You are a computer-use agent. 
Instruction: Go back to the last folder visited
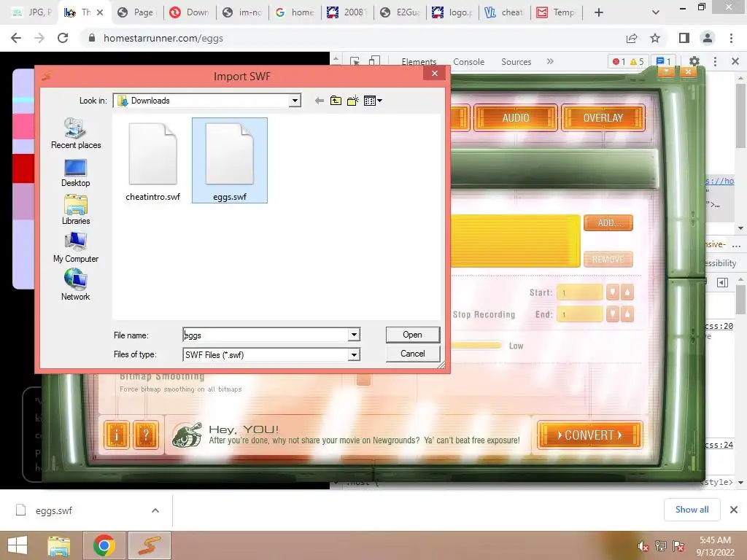pyautogui.click(x=320, y=101)
